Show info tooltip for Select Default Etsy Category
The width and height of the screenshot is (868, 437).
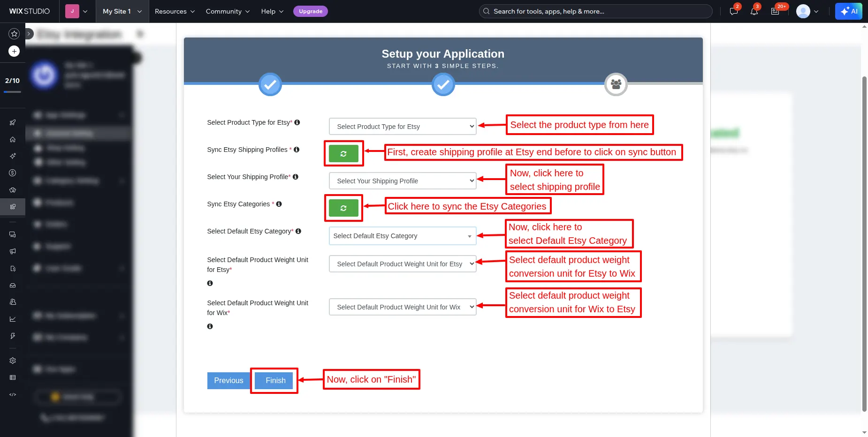pyautogui.click(x=298, y=231)
